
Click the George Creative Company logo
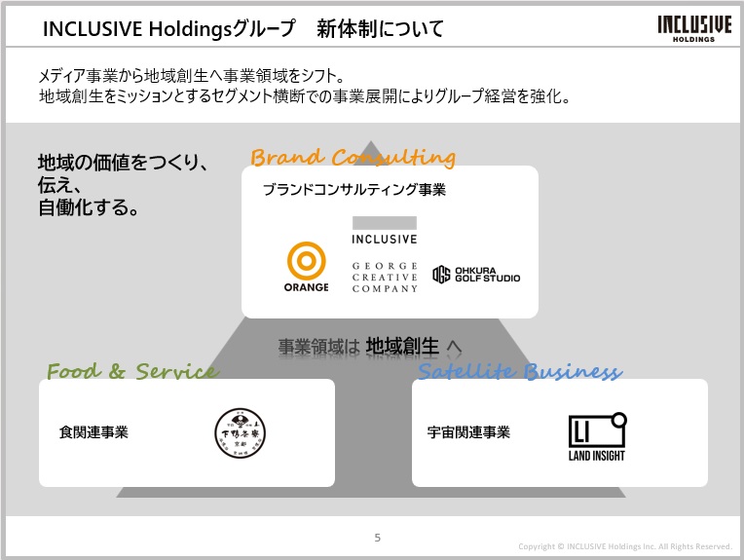coord(385,278)
